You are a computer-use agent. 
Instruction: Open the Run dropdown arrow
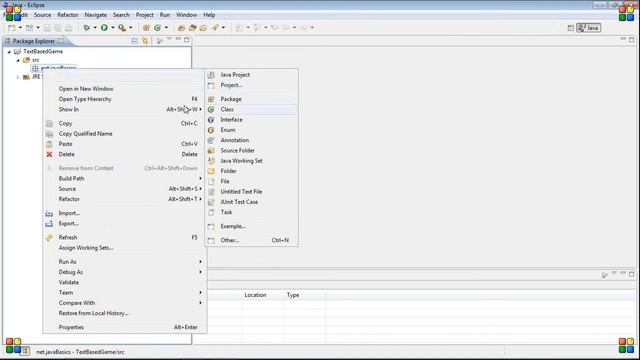(x=113, y=28)
